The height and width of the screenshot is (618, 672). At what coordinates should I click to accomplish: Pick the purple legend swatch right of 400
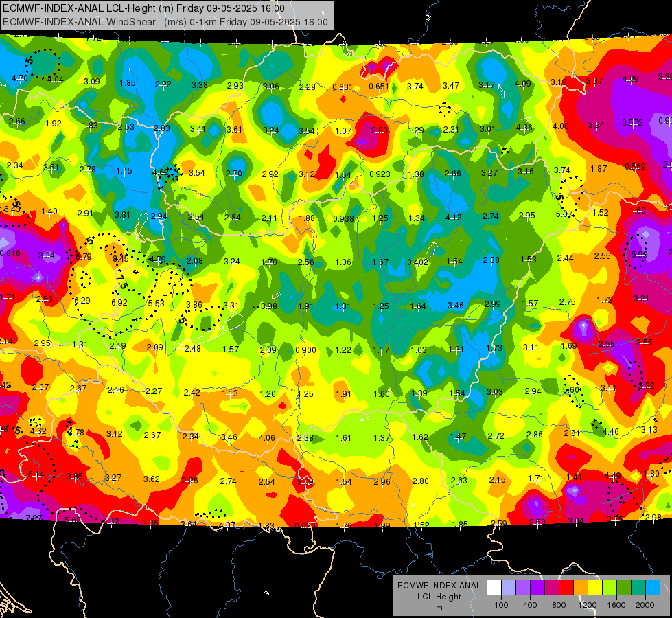pyautogui.click(x=537, y=588)
